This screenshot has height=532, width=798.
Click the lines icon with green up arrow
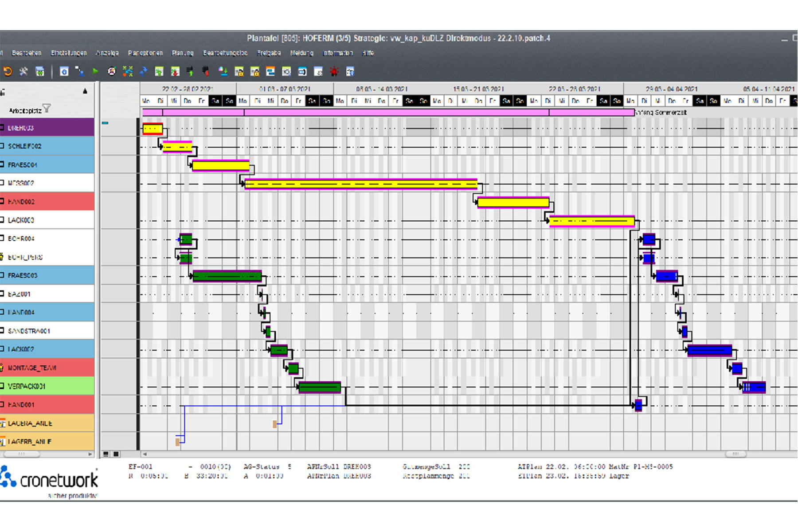click(x=190, y=71)
